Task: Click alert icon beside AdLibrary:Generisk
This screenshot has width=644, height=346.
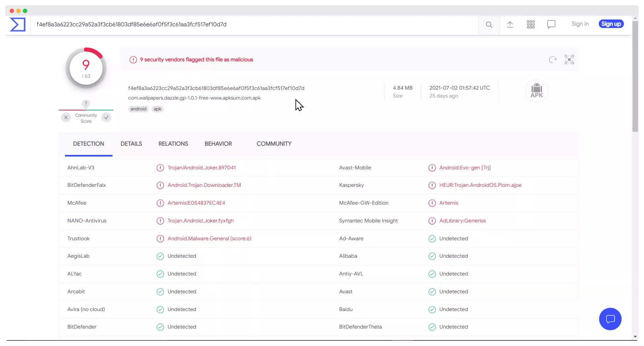Action: coord(432,221)
